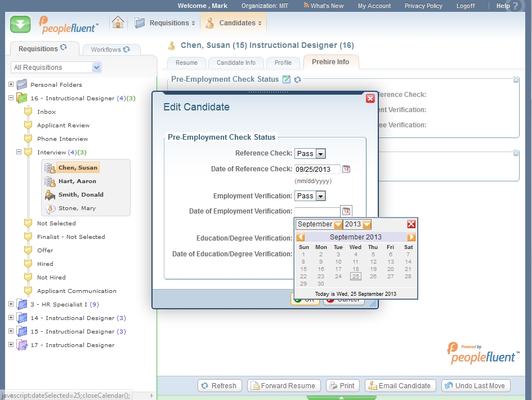Open the Employment Verification dropdown

[x=320, y=196]
